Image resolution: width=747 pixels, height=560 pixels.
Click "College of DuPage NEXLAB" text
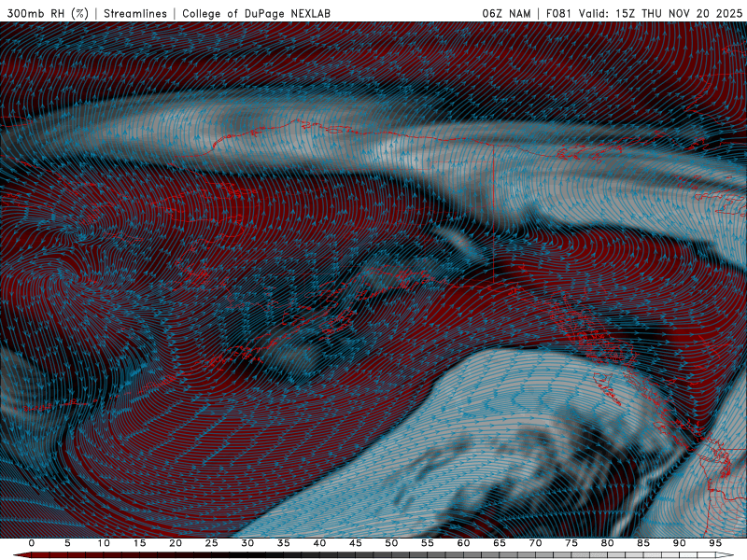click(256, 13)
